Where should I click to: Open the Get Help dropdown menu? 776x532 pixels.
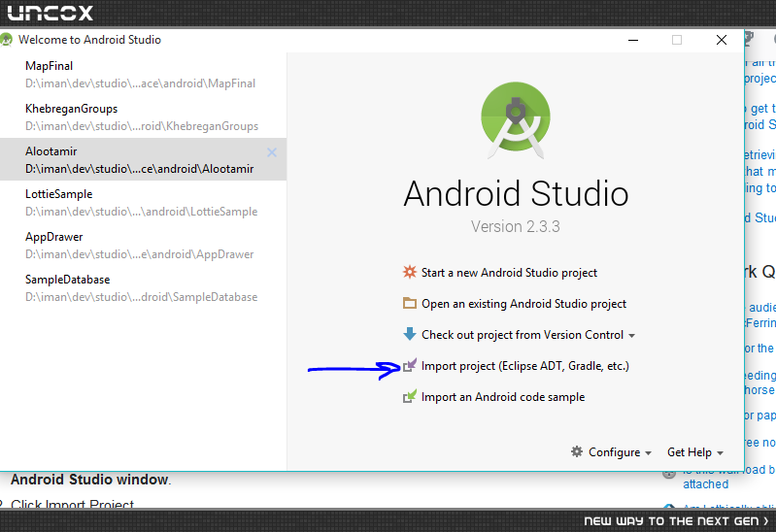pos(694,452)
